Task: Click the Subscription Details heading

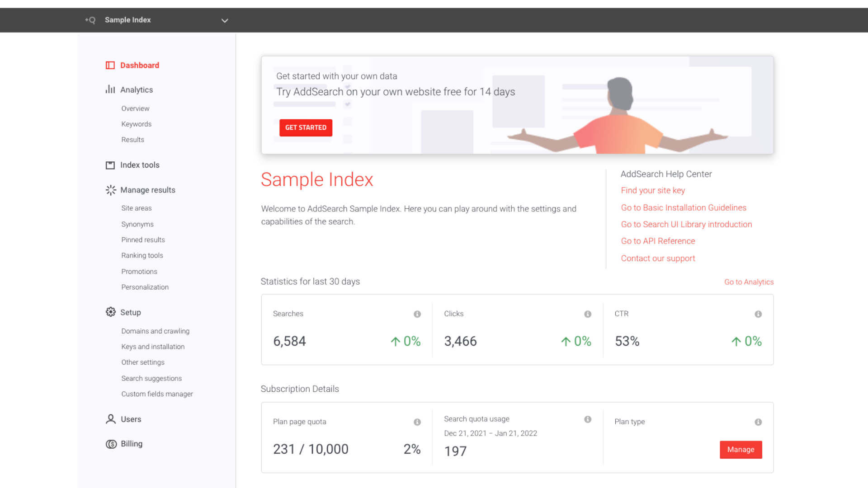Action: (300, 389)
